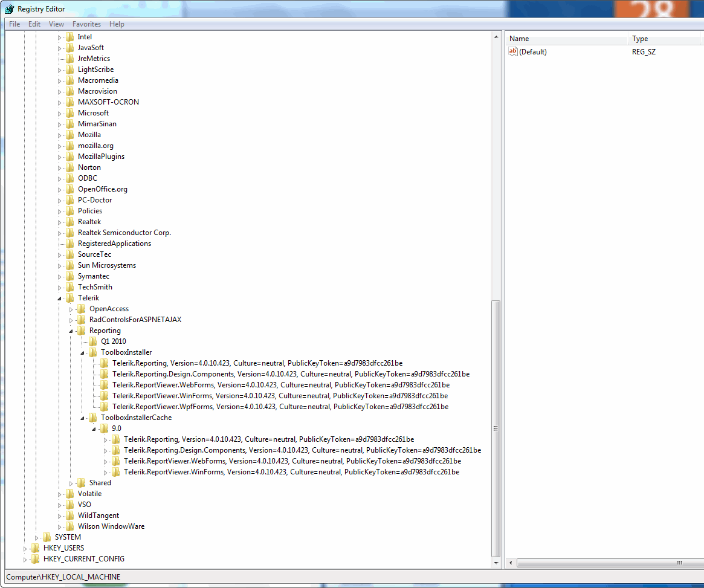Click left arrow of values pane scrollbar
The image size is (704, 588).
pyautogui.click(x=511, y=563)
